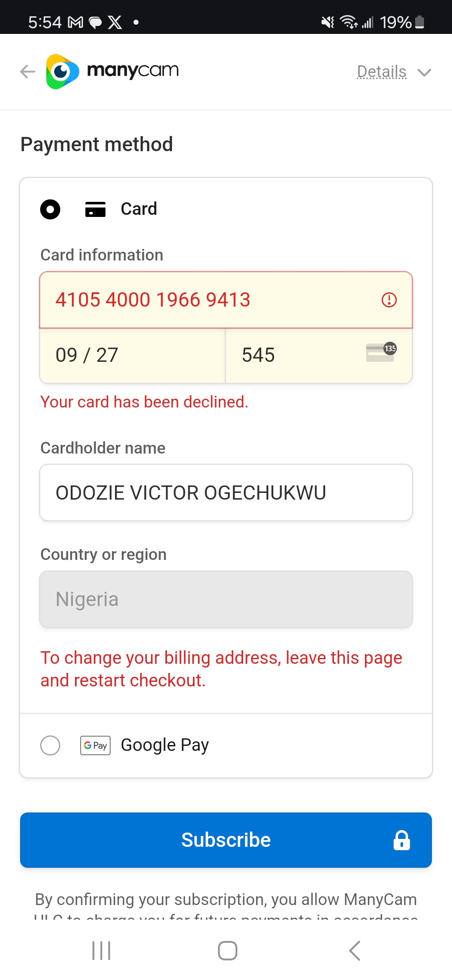Select the Google Pay radio button
The image size is (452, 980).
click(x=50, y=745)
